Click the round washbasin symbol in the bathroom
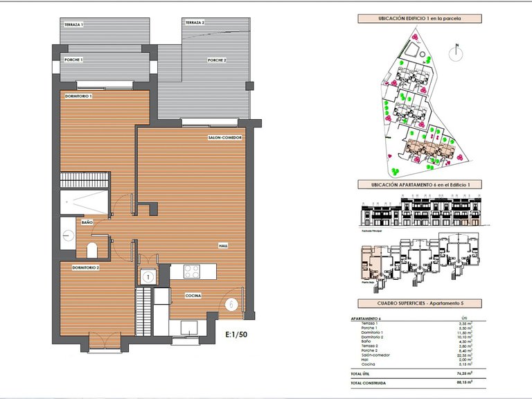 pyautogui.click(x=68, y=234)
